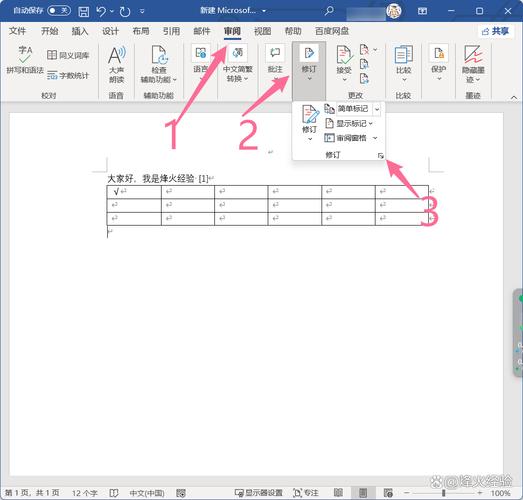Open the 同义词库 thesaurus

(x=68, y=55)
